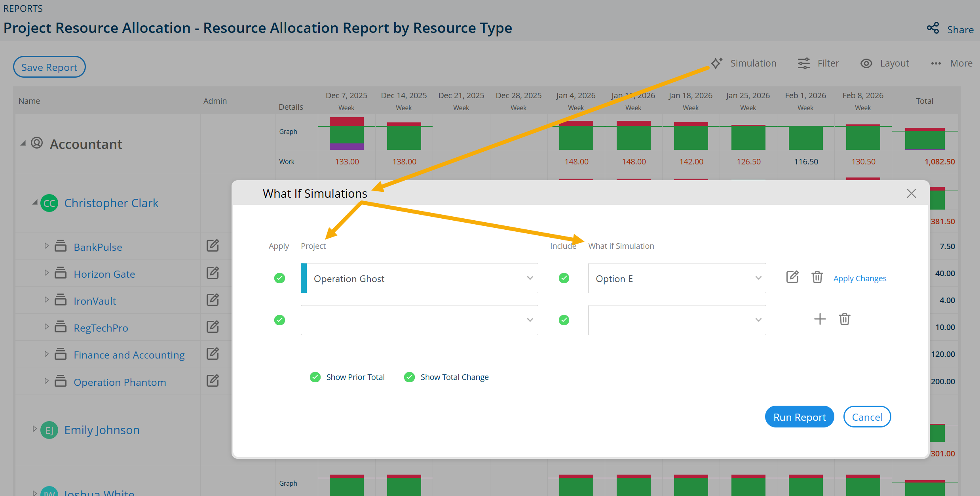The image size is (980, 496).
Task: Click the green Accountant Feb 1 graph bar
Action: tap(805, 138)
